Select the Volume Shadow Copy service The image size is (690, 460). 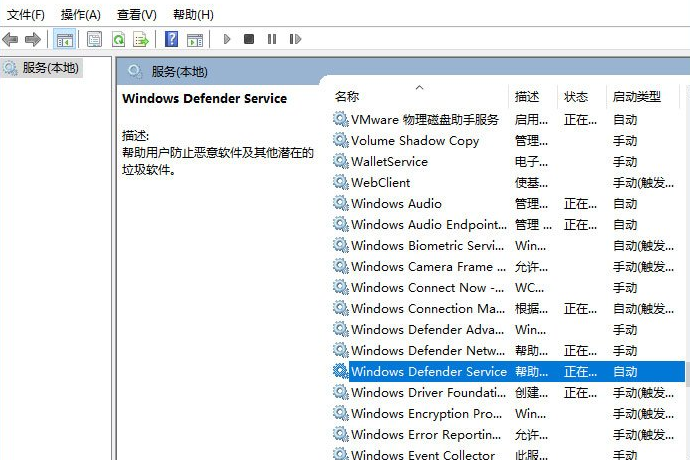coord(415,141)
